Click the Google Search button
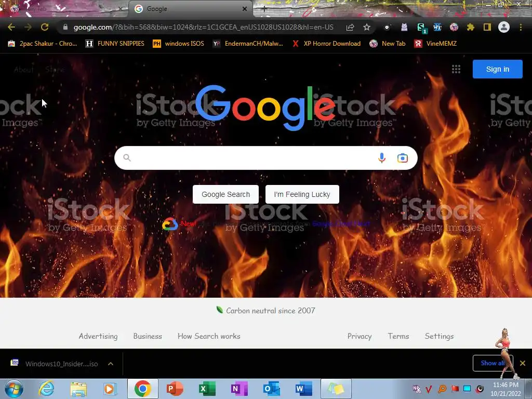Image resolution: width=532 pixels, height=399 pixels. (225, 194)
